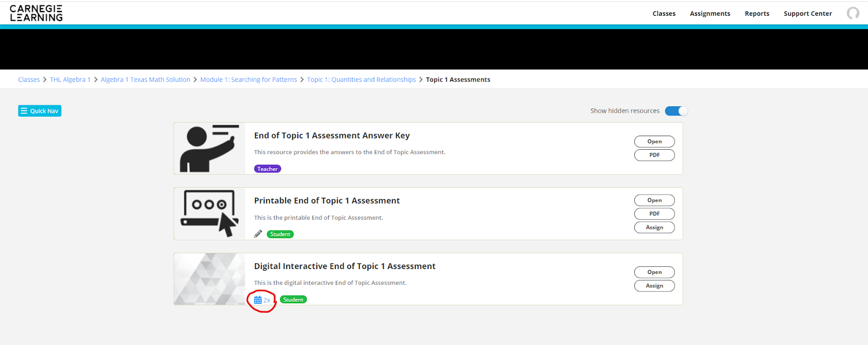Go to Classes in the top navigation
The width and height of the screenshot is (868, 345).
664,14
